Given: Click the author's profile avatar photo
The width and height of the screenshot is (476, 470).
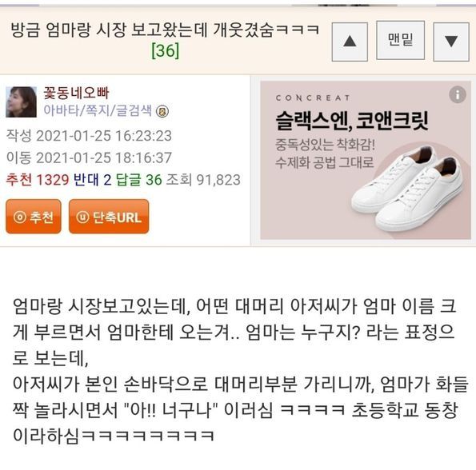Looking at the screenshot, I should (x=22, y=102).
